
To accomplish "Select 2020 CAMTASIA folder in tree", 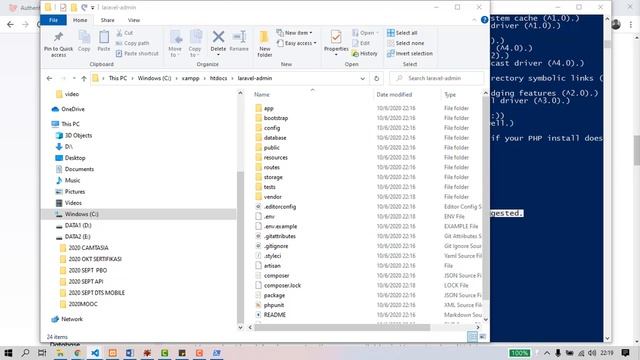I will tap(88, 248).
